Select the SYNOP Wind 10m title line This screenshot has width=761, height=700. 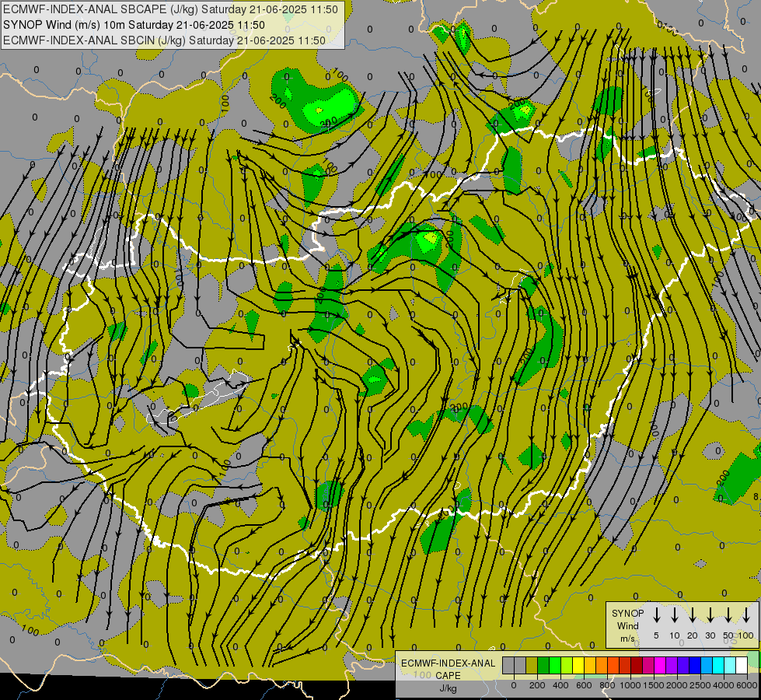134,25
